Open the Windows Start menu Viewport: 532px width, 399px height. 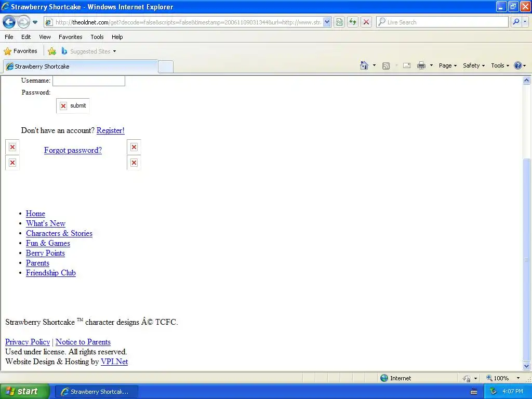(24, 392)
